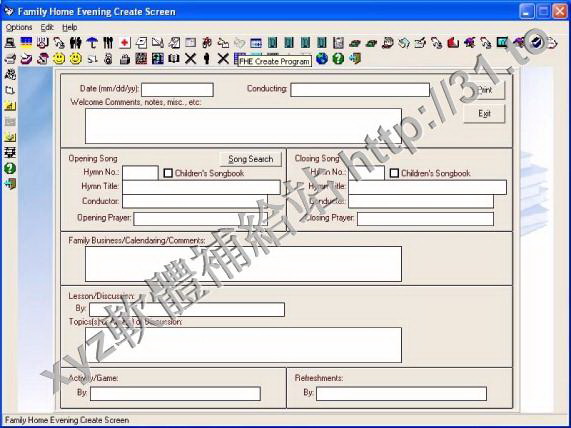Image resolution: width=571 pixels, height=428 pixels.
Task: Click the Opening Prayer input field
Action: 201,219
